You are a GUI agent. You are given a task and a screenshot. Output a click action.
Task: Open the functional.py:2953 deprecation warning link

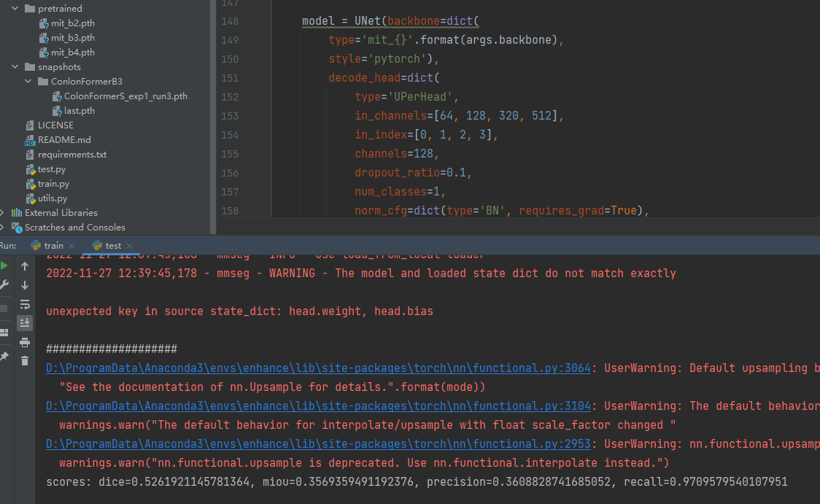click(x=317, y=443)
